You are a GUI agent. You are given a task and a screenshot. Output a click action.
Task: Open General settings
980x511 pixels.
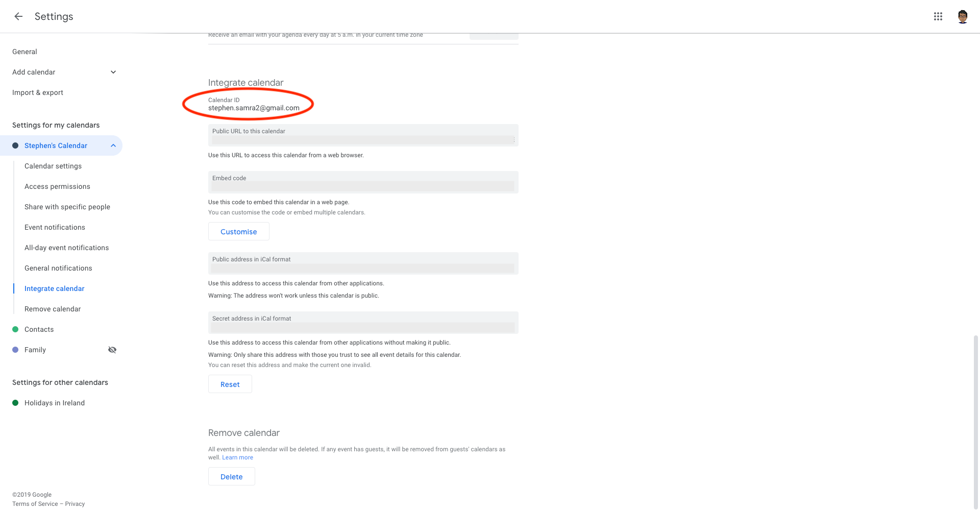coord(24,52)
